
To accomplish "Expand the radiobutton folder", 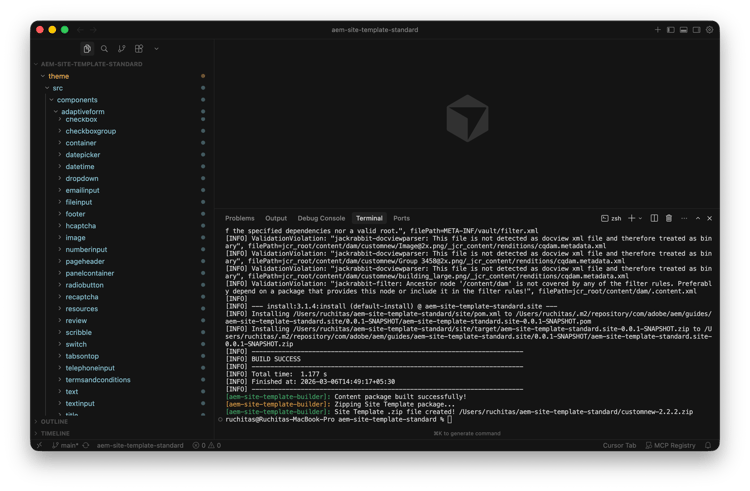I will (122, 285).
